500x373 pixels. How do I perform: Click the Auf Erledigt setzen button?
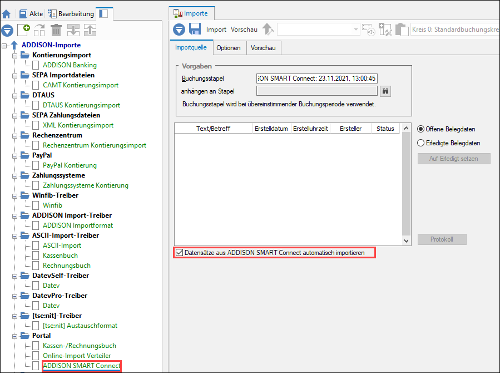pos(454,159)
